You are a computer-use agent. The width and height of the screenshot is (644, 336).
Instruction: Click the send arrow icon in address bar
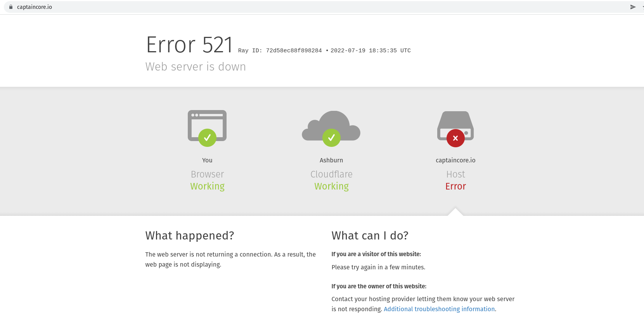pyautogui.click(x=633, y=7)
